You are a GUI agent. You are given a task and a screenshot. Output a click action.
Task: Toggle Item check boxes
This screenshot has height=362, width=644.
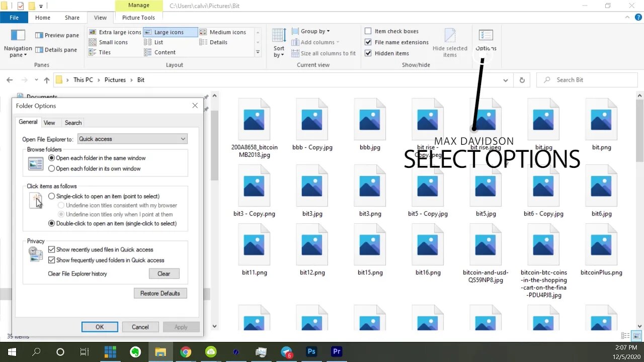pyautogui.click(x=391, y=31)
